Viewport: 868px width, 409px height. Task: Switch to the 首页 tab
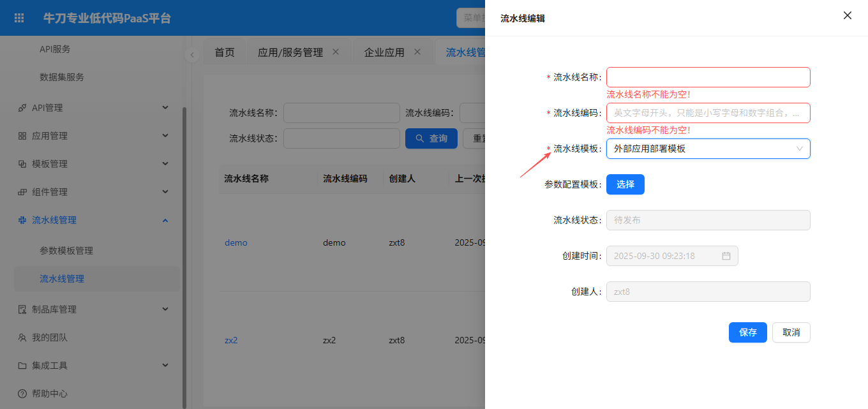[x=225, y=52]
